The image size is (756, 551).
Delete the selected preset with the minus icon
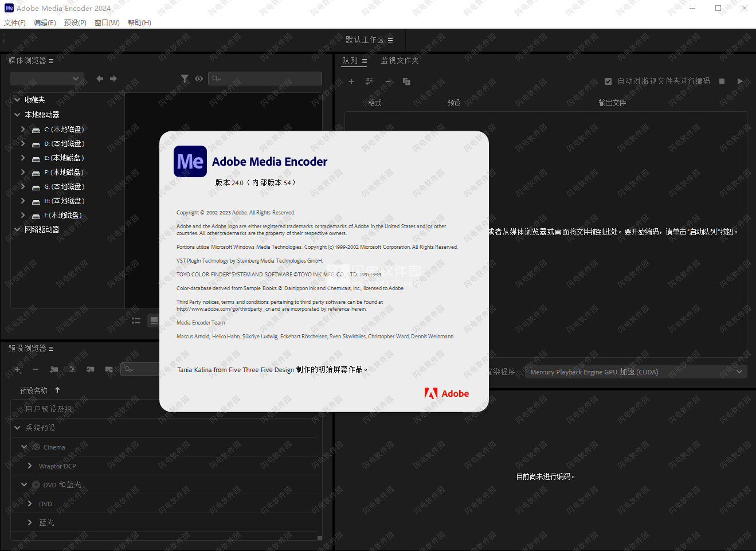coord(36,369)
